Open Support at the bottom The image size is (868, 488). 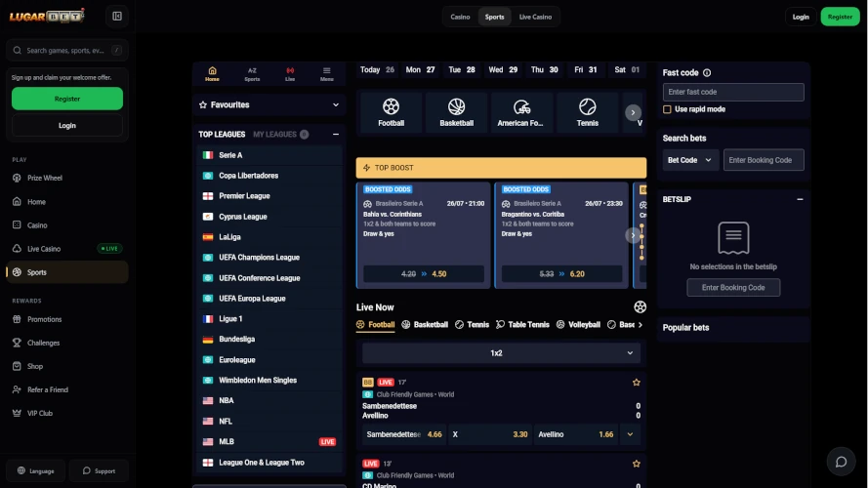pos(99,470)
